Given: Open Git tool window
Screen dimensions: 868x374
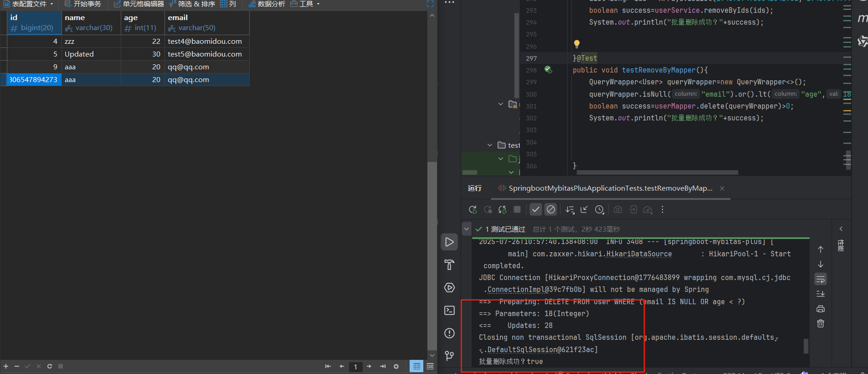Looking at the screenshot, I should [449, 356].
